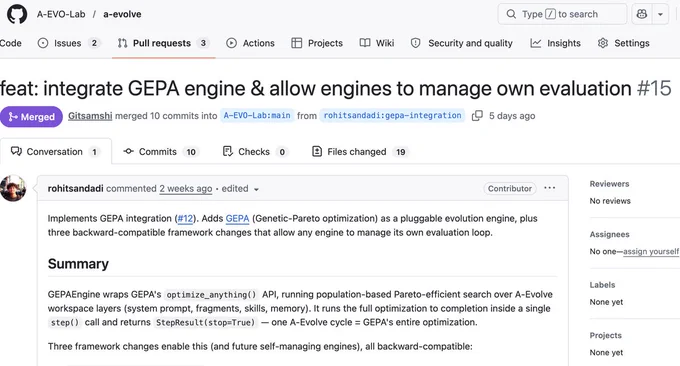Viewport: 680px width, 366px height.
Task: Open the GitHub homepage via Octocat logo
Action: click(17, 14)
